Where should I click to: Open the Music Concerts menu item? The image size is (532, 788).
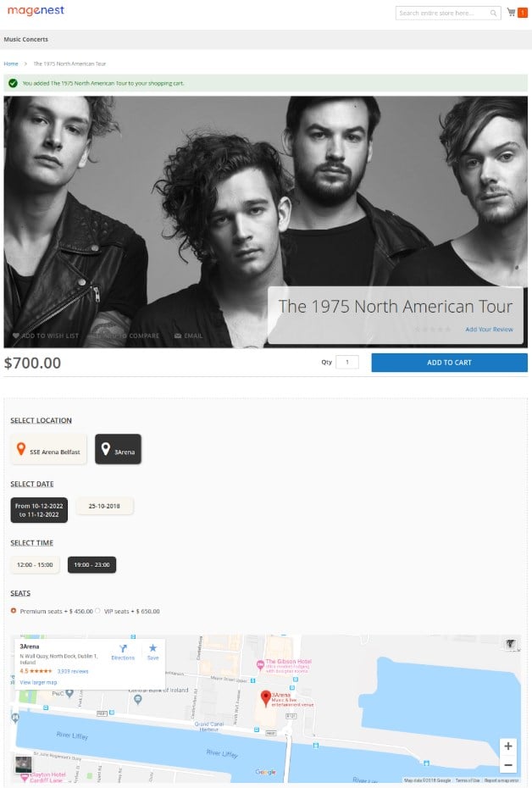26,39
